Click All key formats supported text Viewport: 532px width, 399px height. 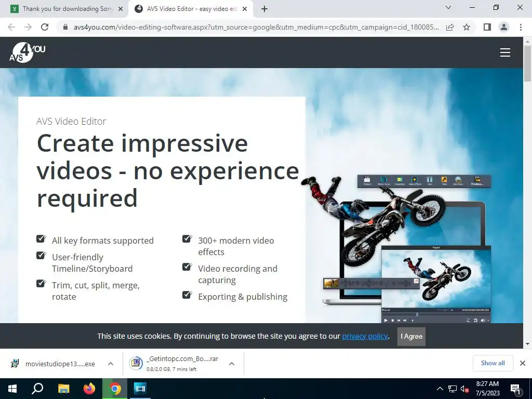click(103, 241)
